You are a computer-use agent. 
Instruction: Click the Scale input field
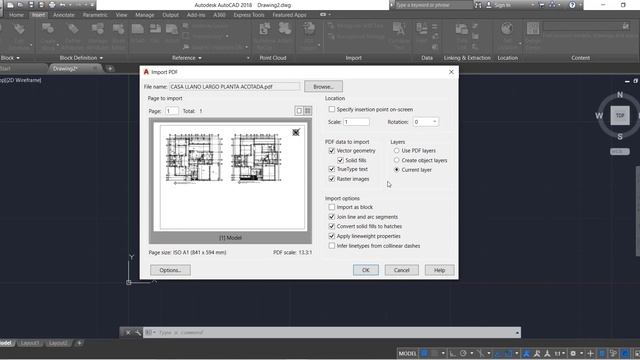(x=356, y=122)
